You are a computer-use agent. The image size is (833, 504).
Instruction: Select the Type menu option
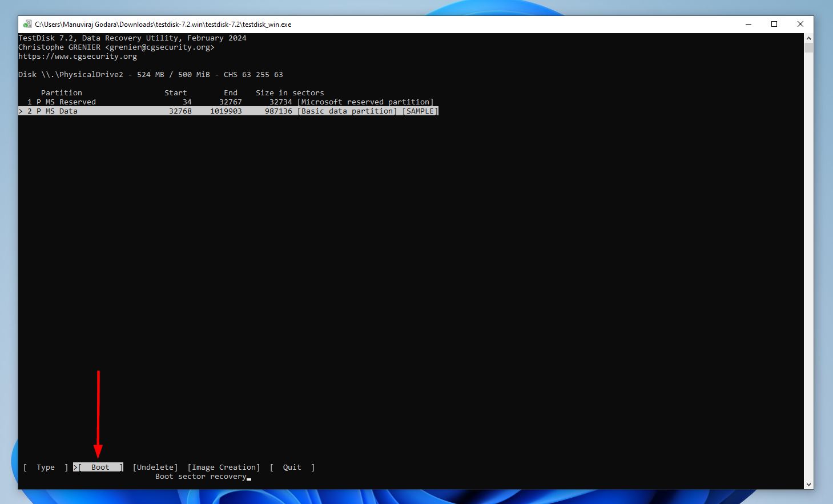pyautogui.click(x=45, y=467)
